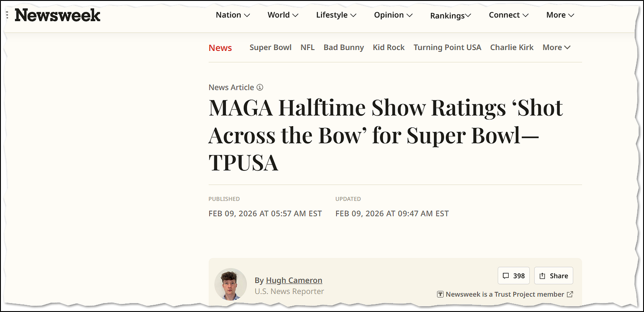Click the Share button

[x=554, y=276]
